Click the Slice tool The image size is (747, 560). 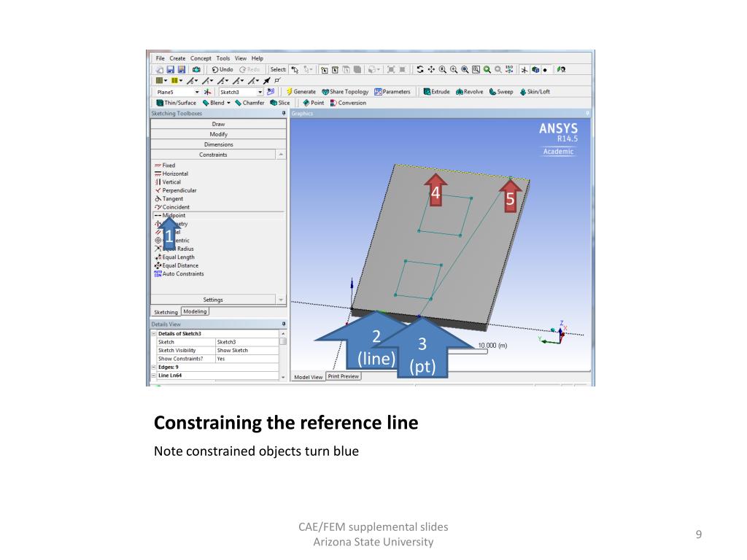(279, 103)
